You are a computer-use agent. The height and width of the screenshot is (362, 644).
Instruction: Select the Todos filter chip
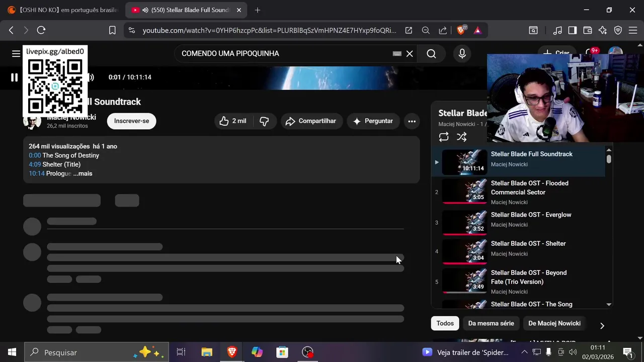tap(445, 323)
